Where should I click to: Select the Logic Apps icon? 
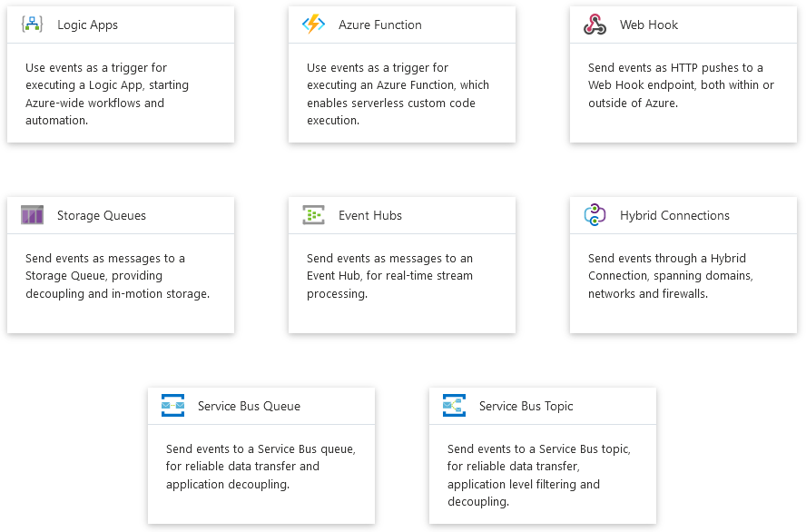point(34,25)
